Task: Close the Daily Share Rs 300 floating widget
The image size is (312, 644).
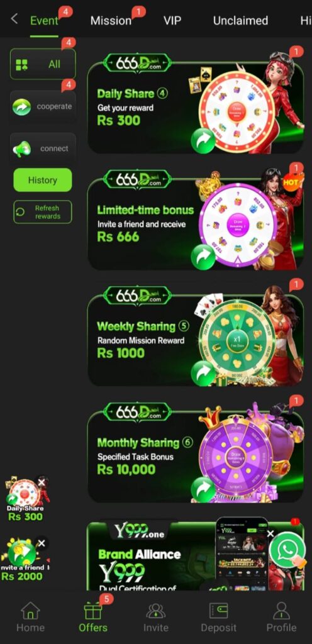Action: (42, 482)
